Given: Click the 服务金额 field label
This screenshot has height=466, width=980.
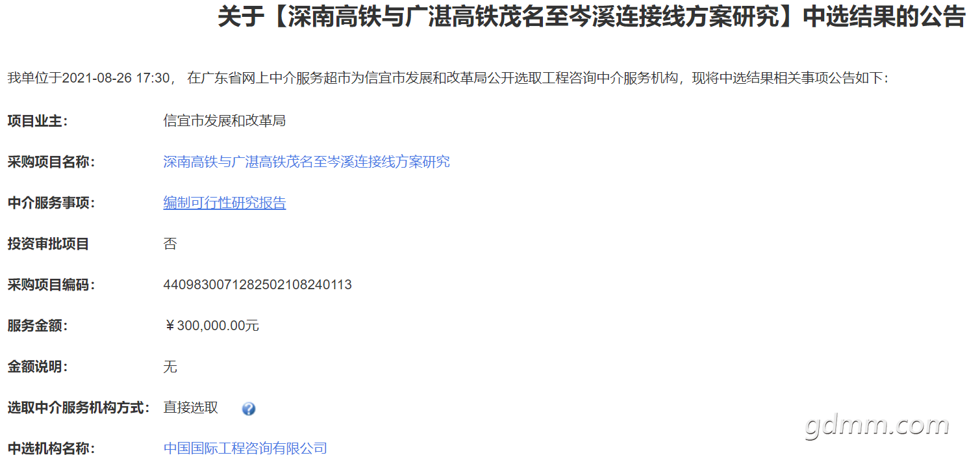Looking at the screenshot, I should (38, 326).
